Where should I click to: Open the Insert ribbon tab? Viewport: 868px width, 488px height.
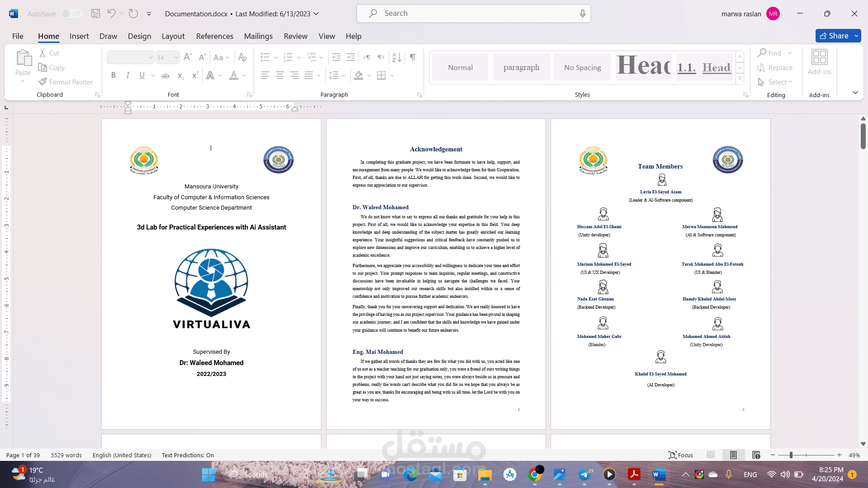(x=79, y=36)
